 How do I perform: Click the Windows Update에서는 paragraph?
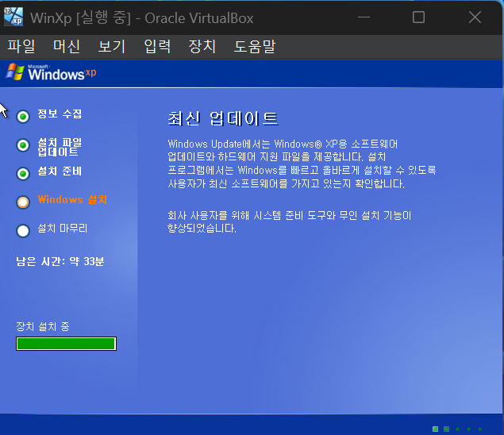click(x=302, y=164)
